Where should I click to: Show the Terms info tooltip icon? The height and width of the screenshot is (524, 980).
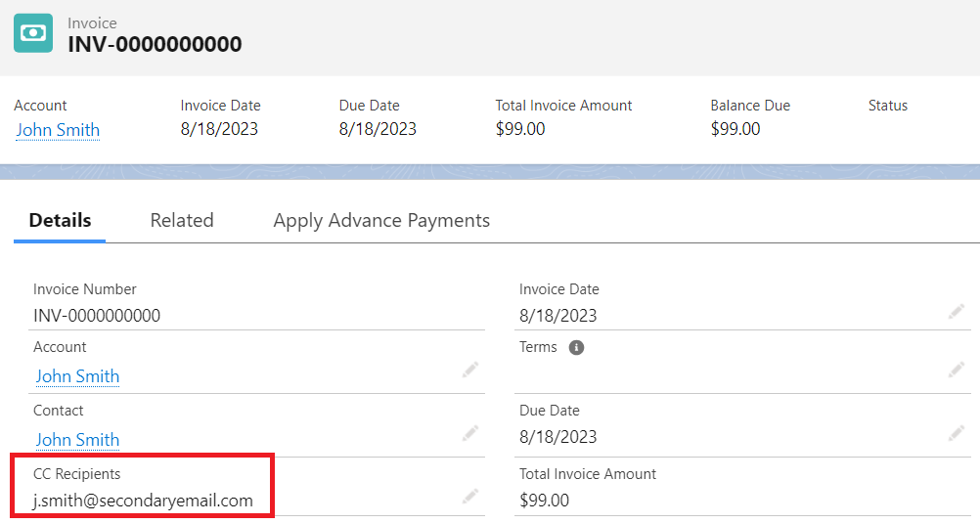[576, 347]
